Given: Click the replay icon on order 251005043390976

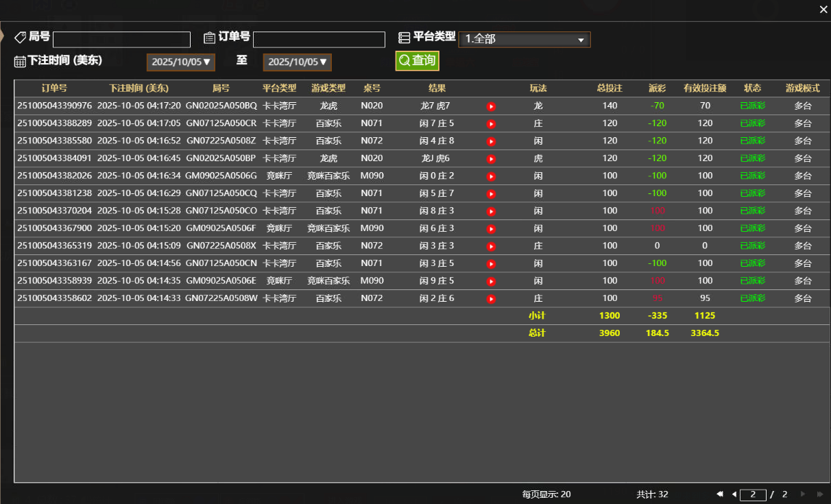Looking at the screenshot, I should (492, 106).
